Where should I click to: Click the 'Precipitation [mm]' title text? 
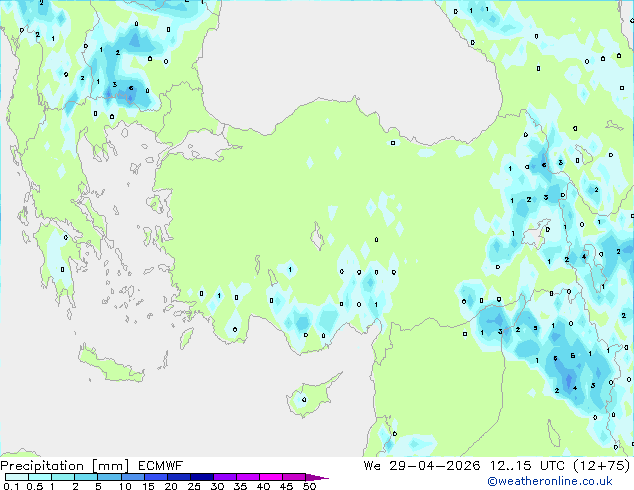pyautogui.click(x=65, y=466)
